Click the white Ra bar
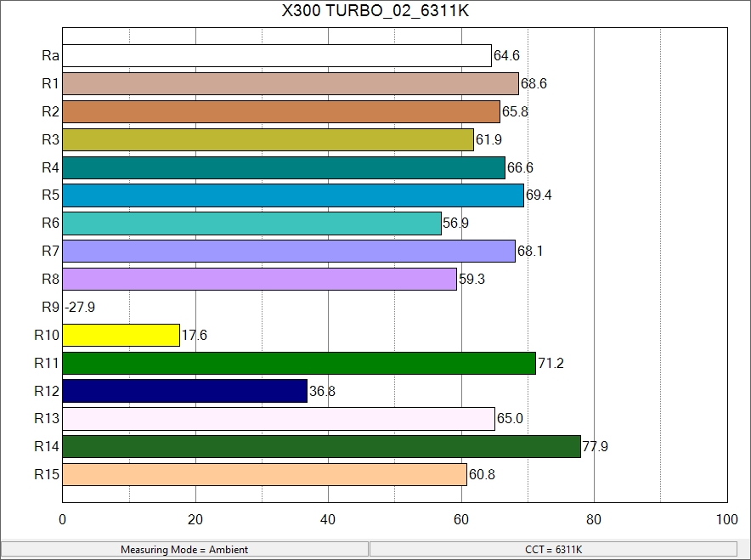 point(277,56)
